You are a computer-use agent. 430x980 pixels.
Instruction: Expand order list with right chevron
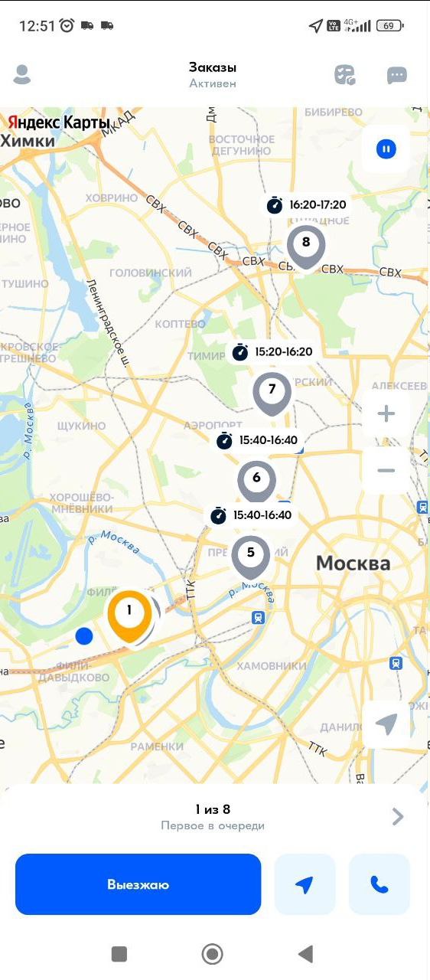[x=398, y=817]
